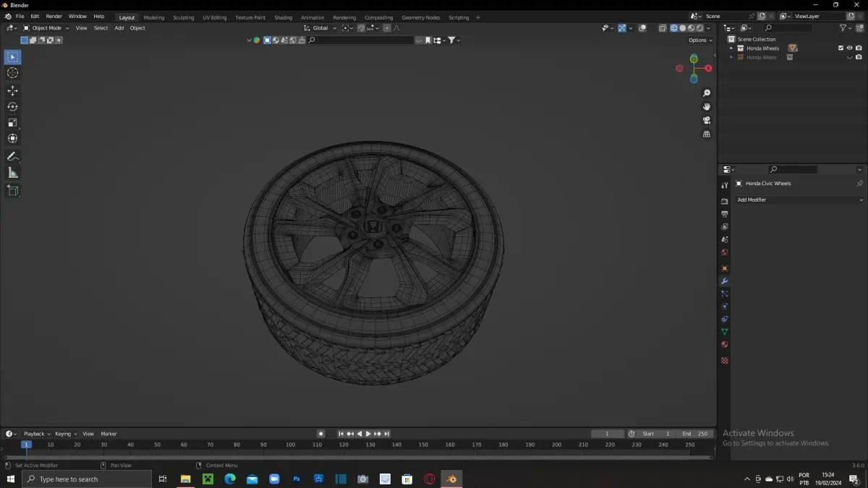Open the Keying dropdown in timeline
This screenshot has width=868, height=488.
pyautogui.click(x=65, y=434)
